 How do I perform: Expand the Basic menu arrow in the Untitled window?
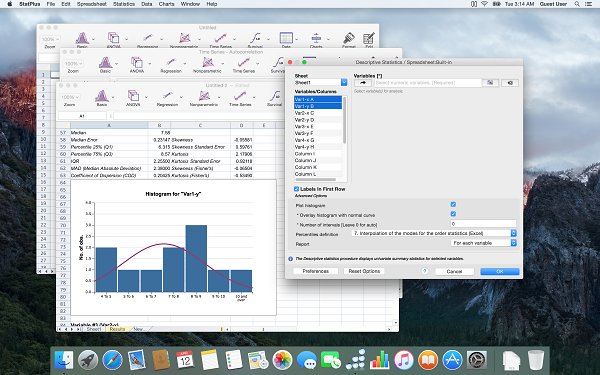93,39
